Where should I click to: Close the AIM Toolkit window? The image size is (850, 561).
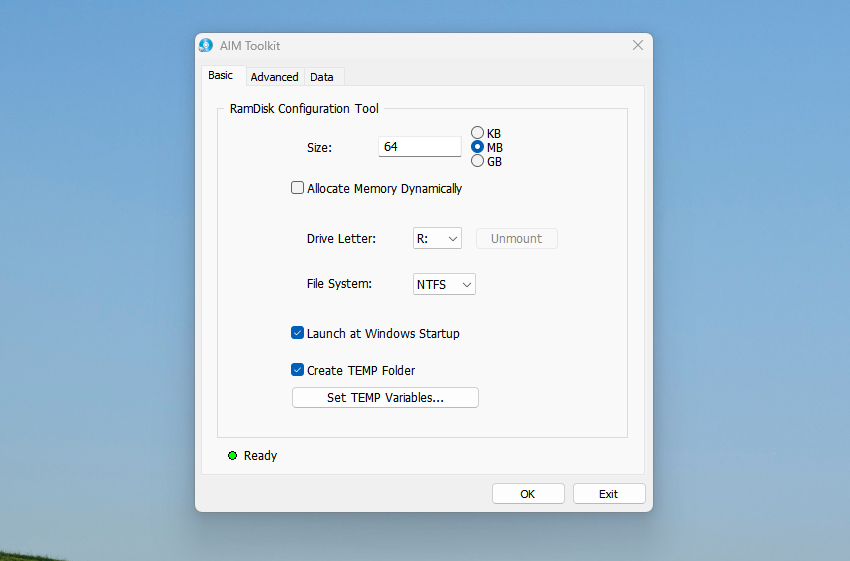pos(638,46)
